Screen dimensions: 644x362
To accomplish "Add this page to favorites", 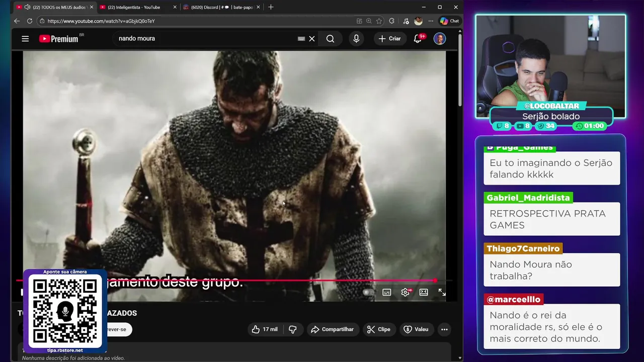I will point(379,21).
